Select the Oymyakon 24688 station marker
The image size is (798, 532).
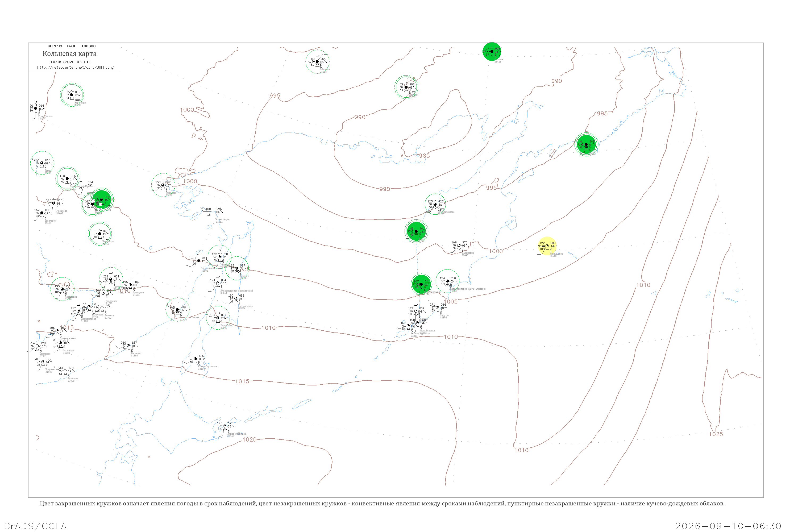coord(317,62)
